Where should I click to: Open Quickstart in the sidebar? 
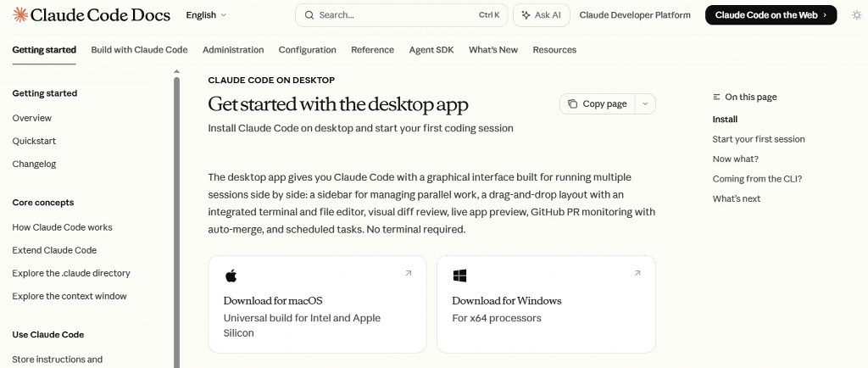coord(34,141)
